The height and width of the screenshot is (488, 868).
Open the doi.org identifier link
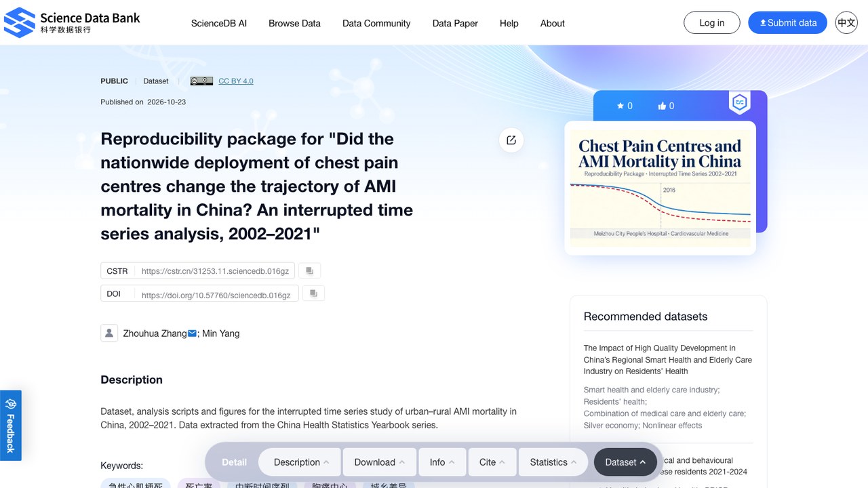[x=216, y=295]
